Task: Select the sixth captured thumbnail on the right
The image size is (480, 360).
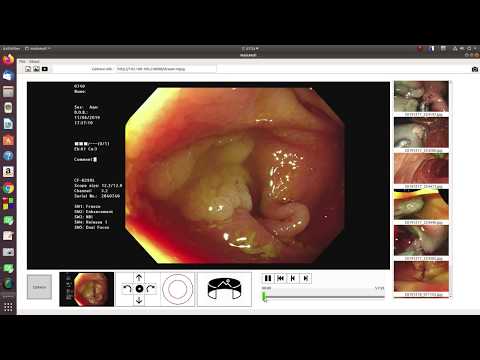Action: tap(421, 276)
